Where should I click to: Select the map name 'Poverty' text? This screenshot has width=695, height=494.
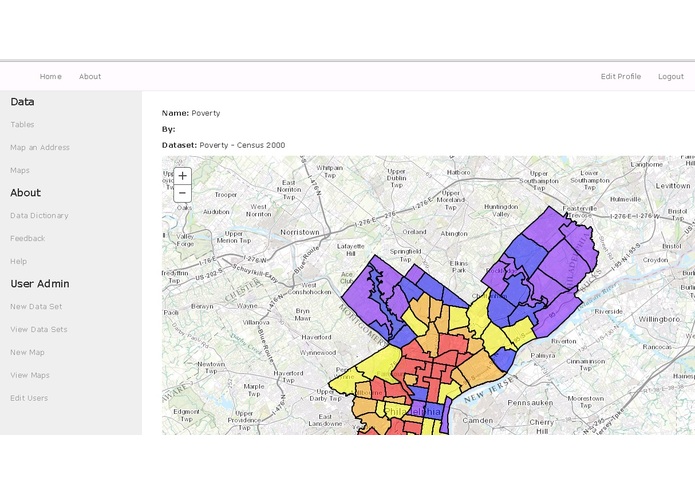[206, 113]
